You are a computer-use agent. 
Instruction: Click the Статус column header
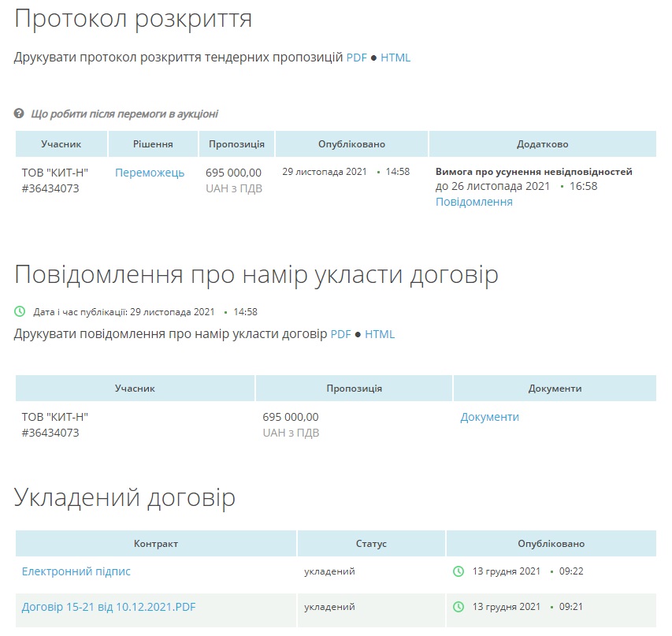click(371, 544)
